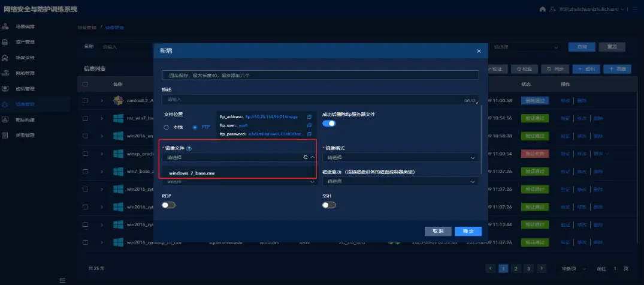The image size is (644, 285).
Task: Disable the delete-FTP-file-after-success switch
Action: [x=329, y=124]
